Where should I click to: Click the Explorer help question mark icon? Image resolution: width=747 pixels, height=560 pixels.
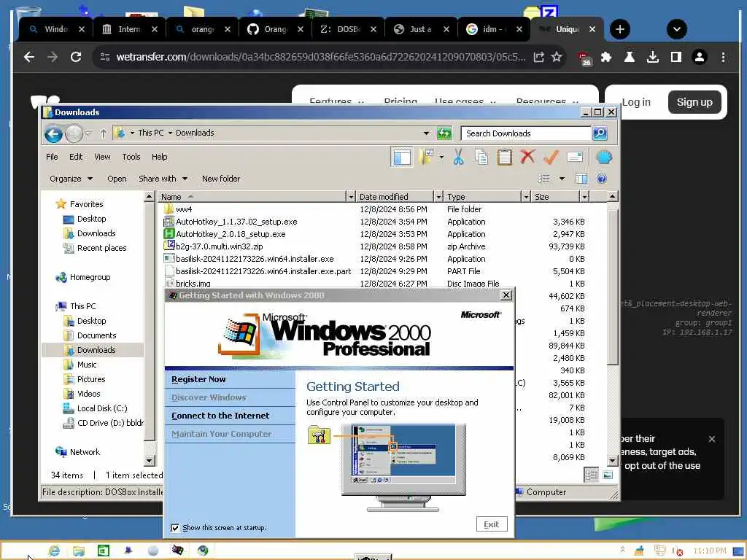click(x=602, y=179)
